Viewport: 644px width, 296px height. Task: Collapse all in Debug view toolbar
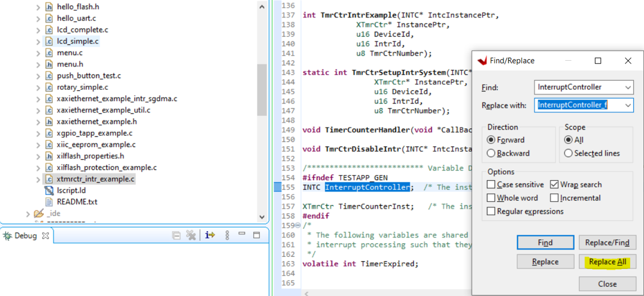(x=176, y=235)
